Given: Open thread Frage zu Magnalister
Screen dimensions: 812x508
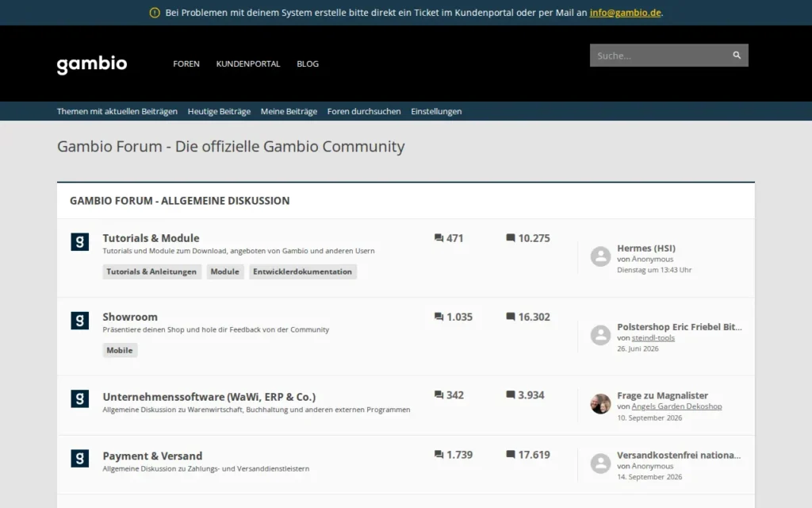Looking at the screenshot, I should click(x=662, y=395).
